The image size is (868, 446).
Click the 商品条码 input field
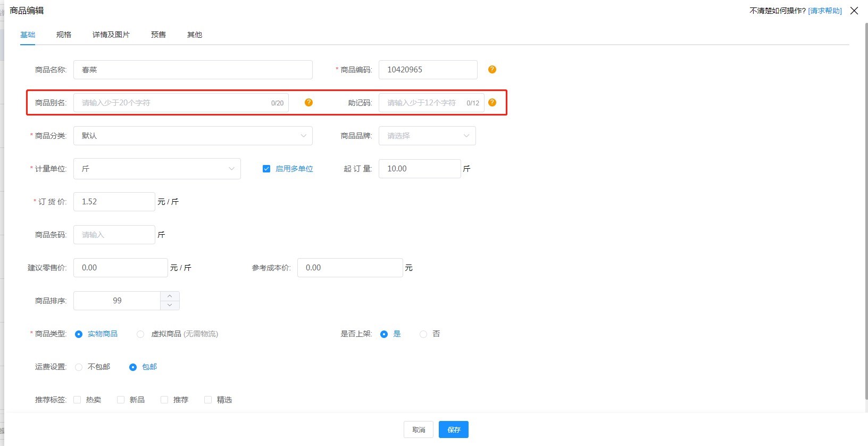coord(114,235)
